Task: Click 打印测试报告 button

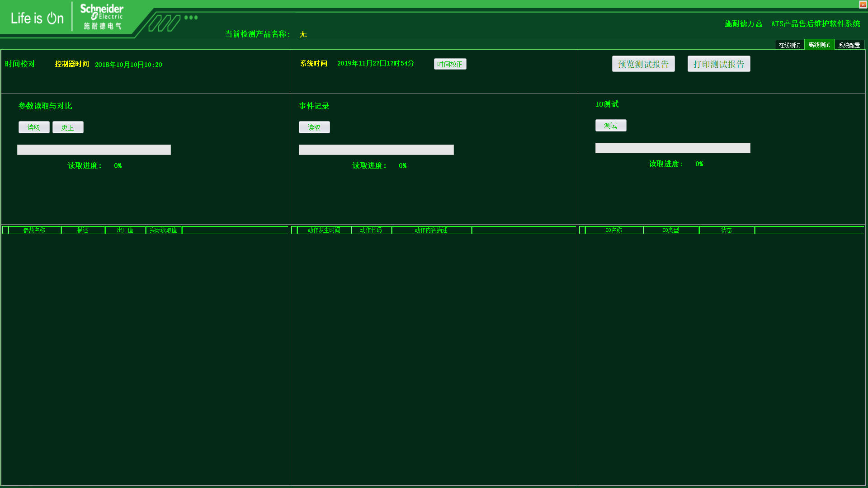Action: (718, 64)
